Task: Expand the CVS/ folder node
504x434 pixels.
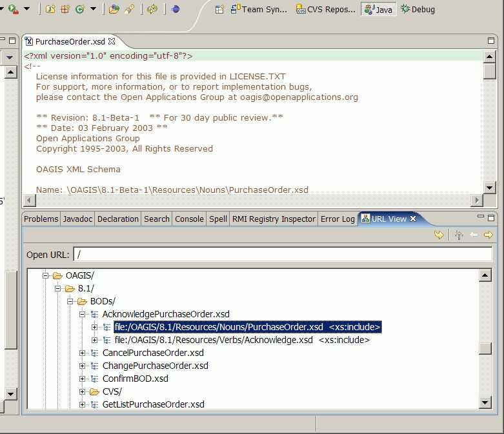Action: point(83,392)
